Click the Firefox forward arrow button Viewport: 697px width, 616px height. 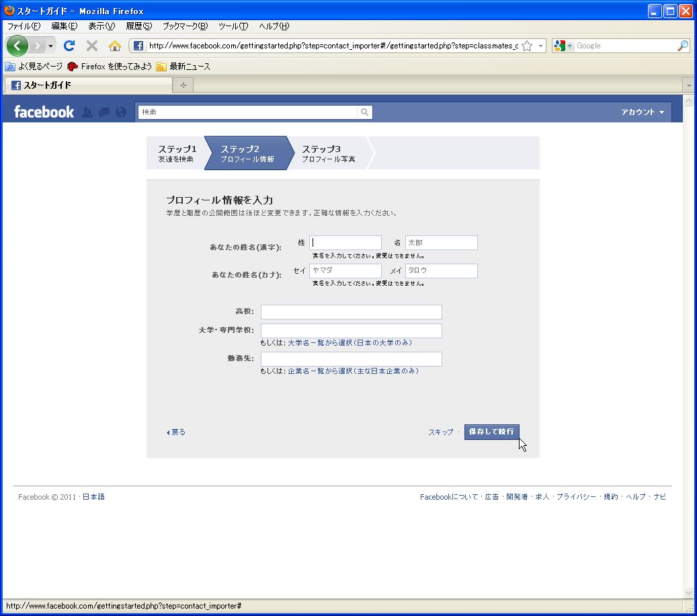[x=38, y=46]
